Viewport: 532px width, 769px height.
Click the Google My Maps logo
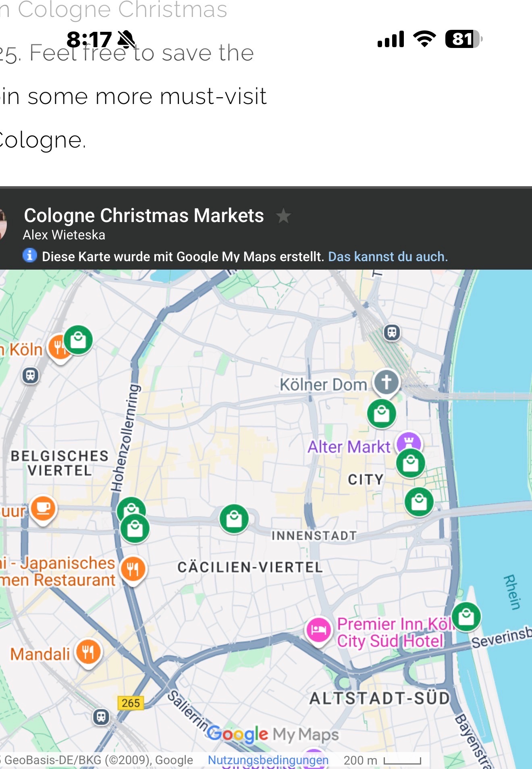coord(273,734)
